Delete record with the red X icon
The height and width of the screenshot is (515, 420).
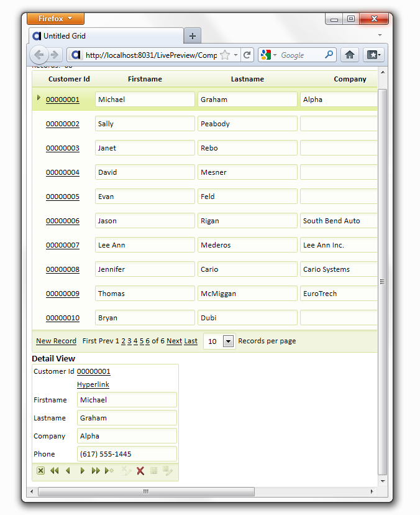pos(140,471)
